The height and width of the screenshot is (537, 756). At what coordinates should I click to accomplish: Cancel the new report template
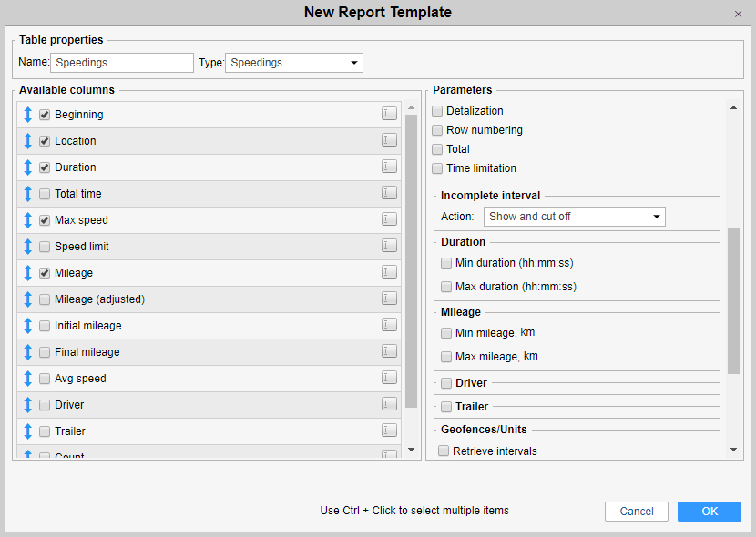pyautogui.click(x=637, y=512)
